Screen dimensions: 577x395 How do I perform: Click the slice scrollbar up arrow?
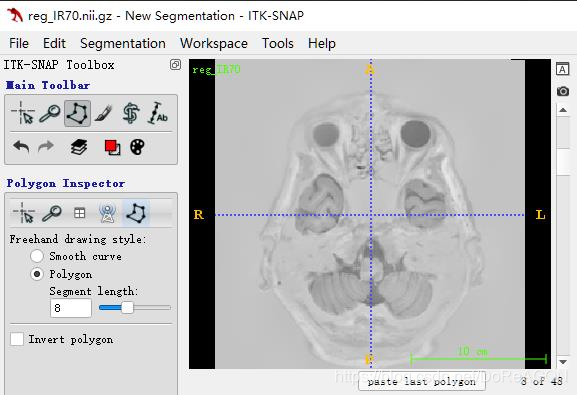(x=563, y=110)
